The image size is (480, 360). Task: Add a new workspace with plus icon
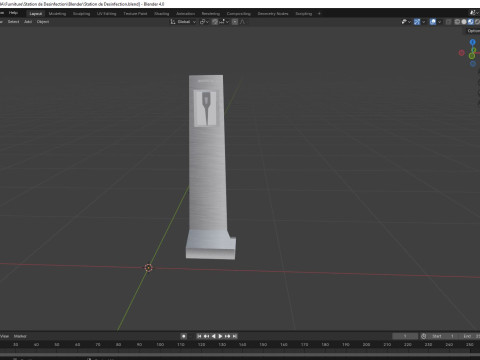(319, 14)
